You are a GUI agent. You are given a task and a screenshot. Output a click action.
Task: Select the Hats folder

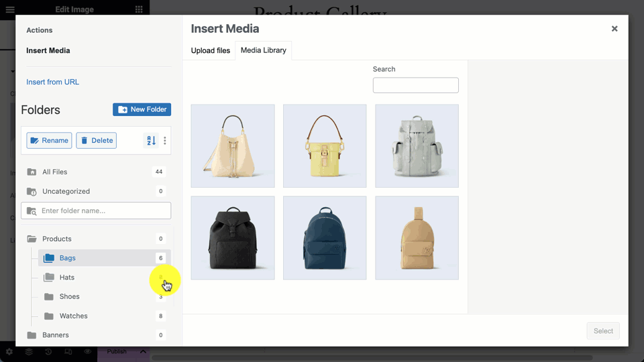[x=66, y=278]
